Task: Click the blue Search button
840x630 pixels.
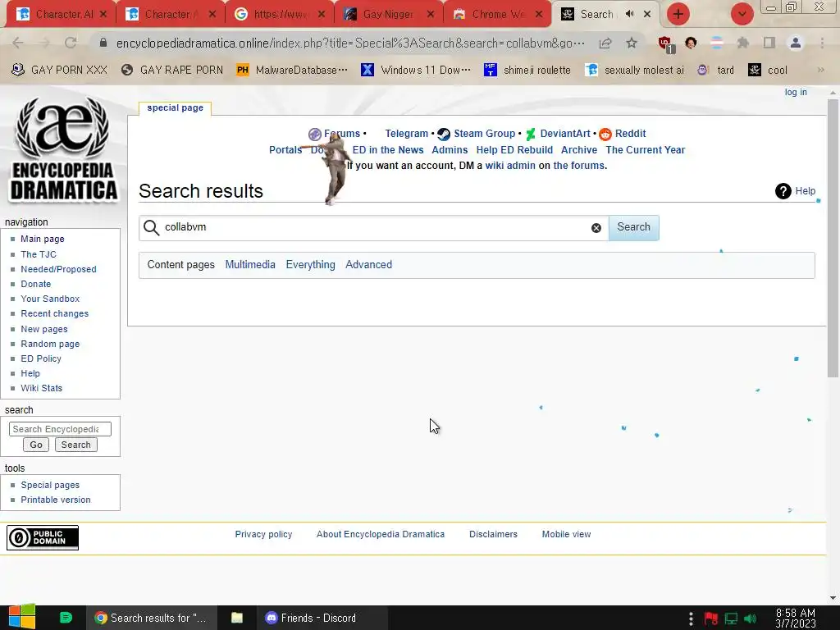Action: [x=634, y=227]
